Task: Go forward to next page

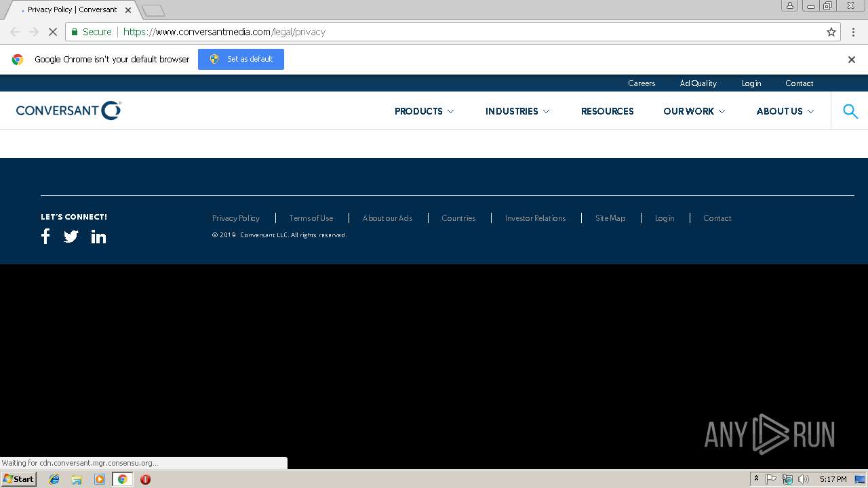Action: [34, 32]
